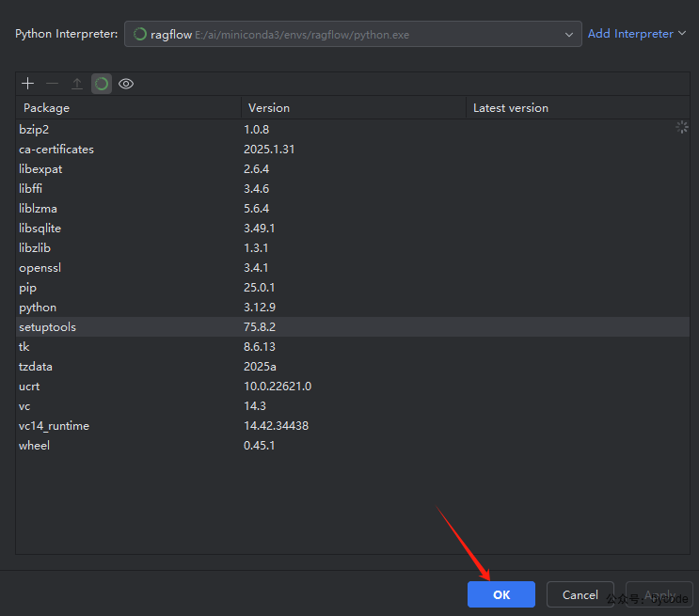
Task: Click version 2025.1.31 cell
Action: tap(269, 149)
